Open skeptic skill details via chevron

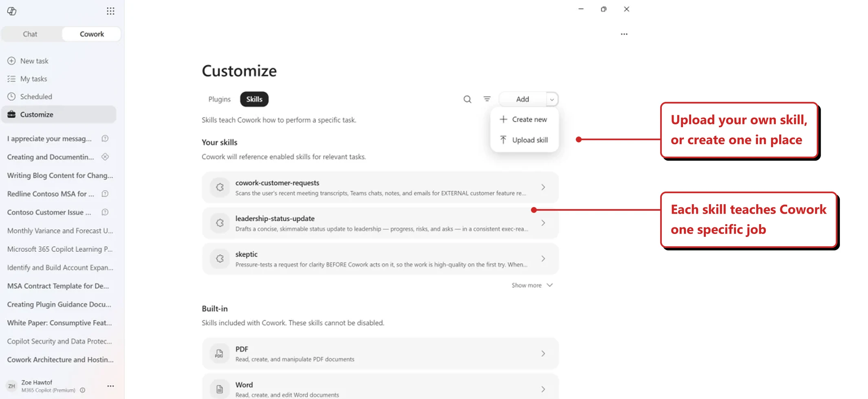(543, 258)
